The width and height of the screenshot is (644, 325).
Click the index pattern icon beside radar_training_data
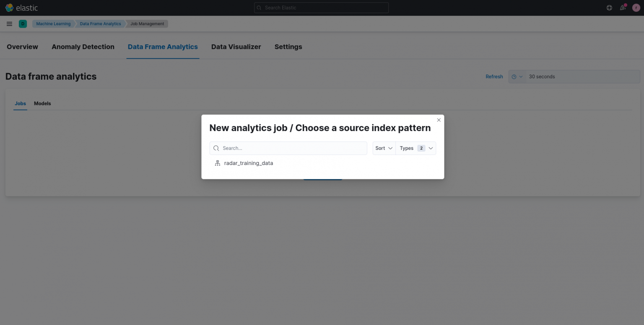click(217, 163)
